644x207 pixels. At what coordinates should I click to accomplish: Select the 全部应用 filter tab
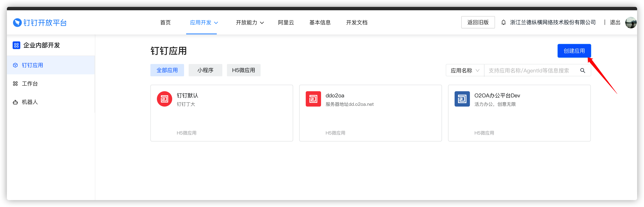(167, 70)
